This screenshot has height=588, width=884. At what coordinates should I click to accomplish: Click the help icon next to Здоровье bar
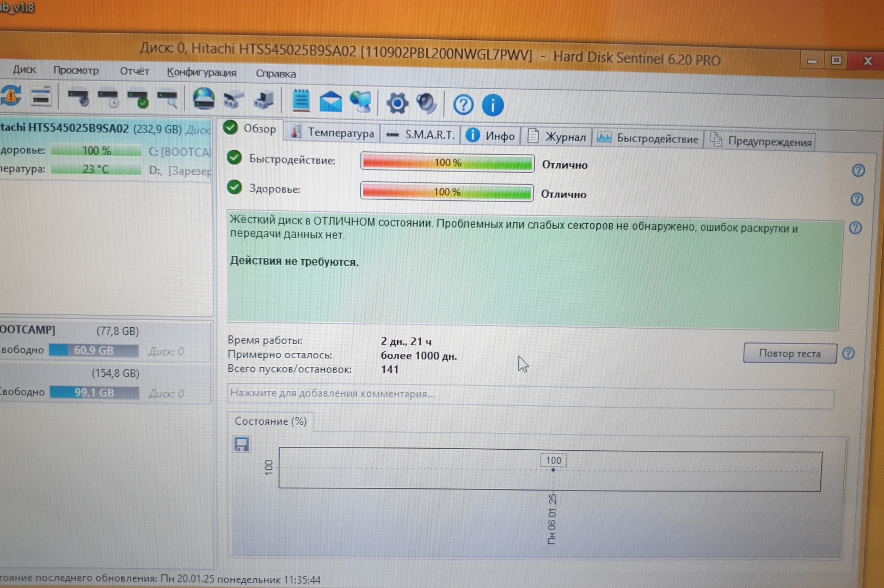tap(857, 199)
